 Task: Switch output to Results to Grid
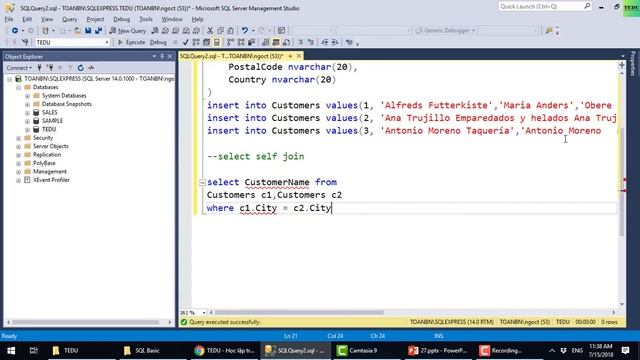276,42
